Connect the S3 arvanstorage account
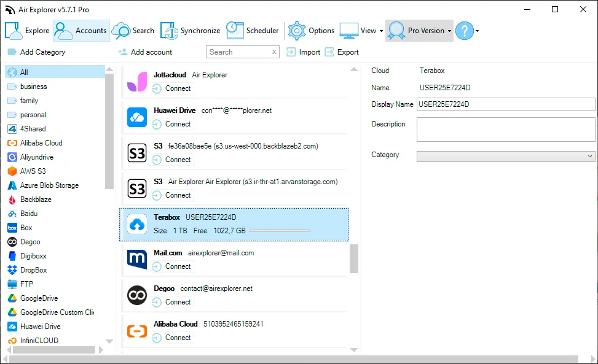Viewport: 598px width, 364px height. (x=172, y=195)
